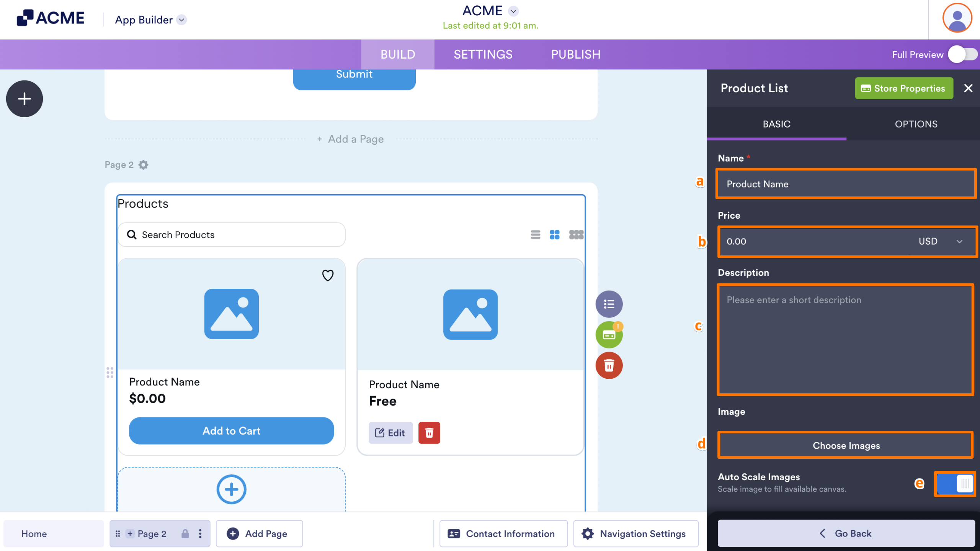The image size is (980, 551).
Task: Toggle Auto Scale Images switch
Action: pyautogui.click(x=955, y=484)
